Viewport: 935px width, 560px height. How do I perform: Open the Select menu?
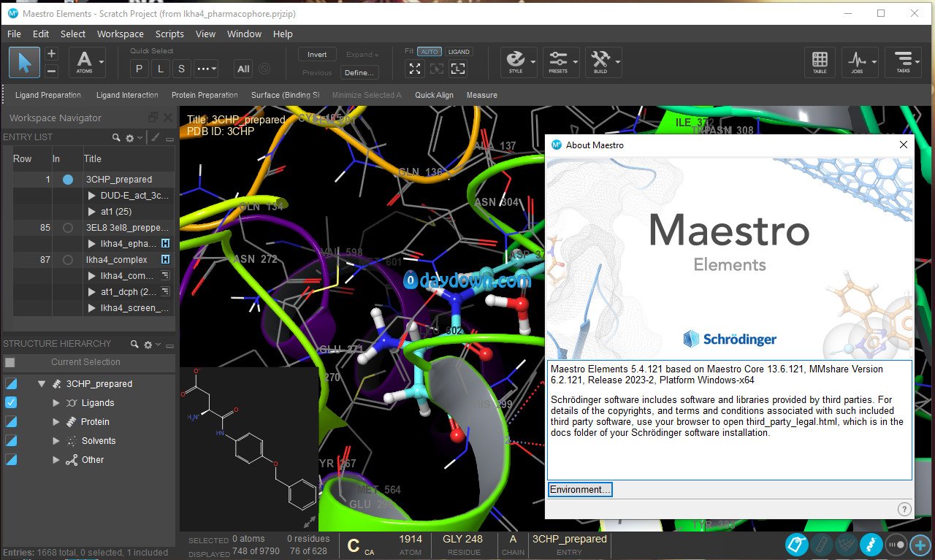pyautogui.click(x=73, y=34)
